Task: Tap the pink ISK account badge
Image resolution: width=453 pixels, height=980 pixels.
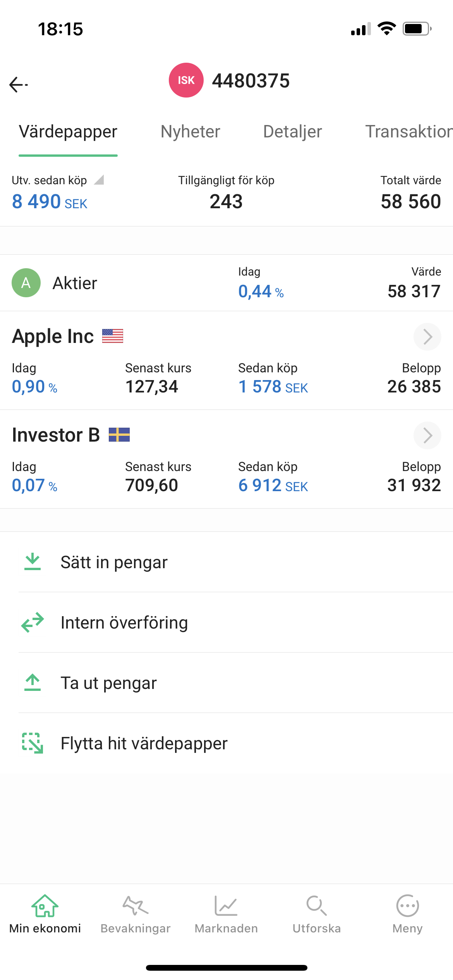Action: tap(186, 80)
